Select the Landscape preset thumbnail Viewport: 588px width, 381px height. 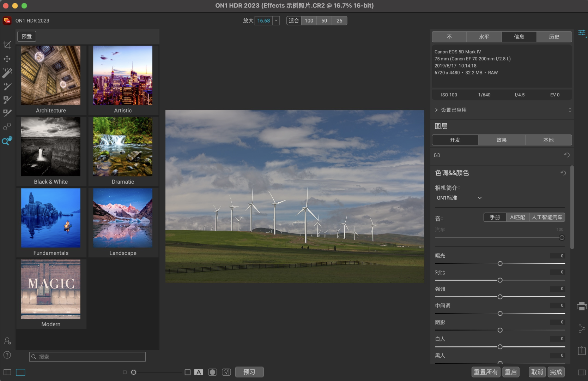pyautogui.click(x=123, y=218)
